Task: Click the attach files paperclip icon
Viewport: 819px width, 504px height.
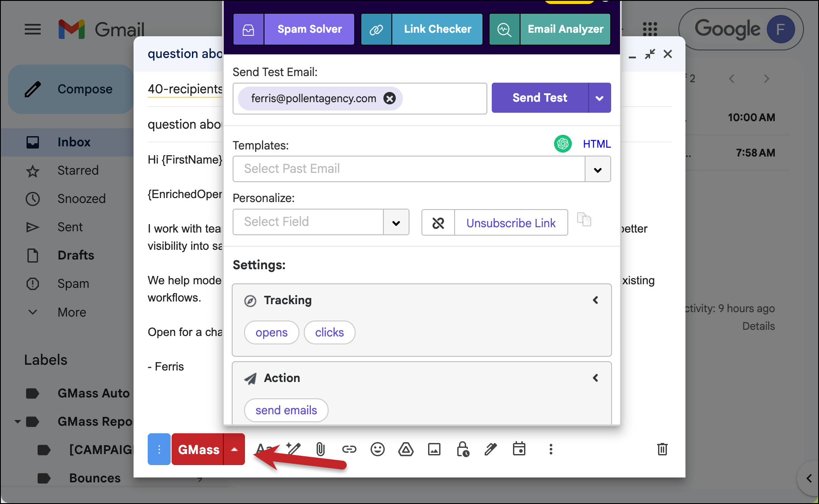Action: (x=321, y=450)
